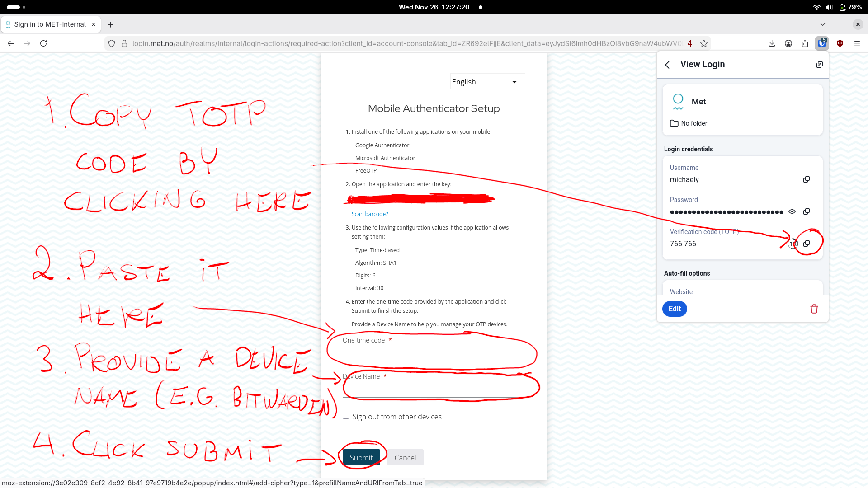The image size is (868, 488).
Task: Open Firefox downloads panel
Action: 772,43
